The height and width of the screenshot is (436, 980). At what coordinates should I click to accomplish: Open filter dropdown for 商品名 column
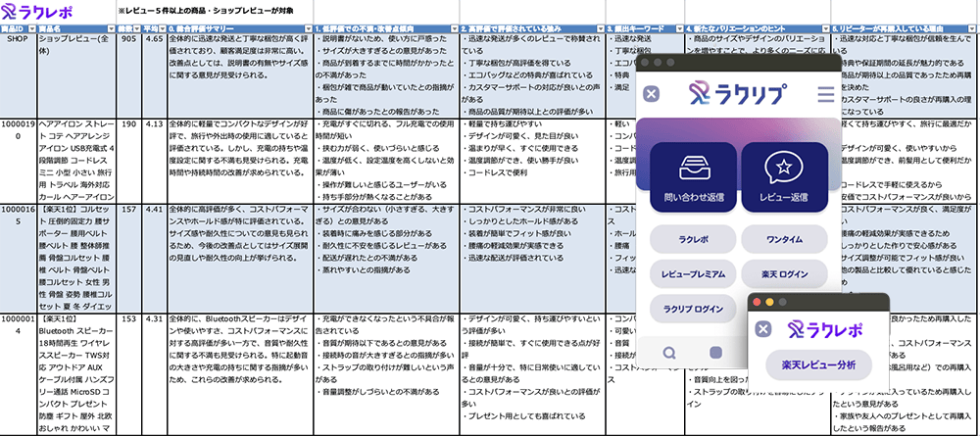click(x=113, y=30)
